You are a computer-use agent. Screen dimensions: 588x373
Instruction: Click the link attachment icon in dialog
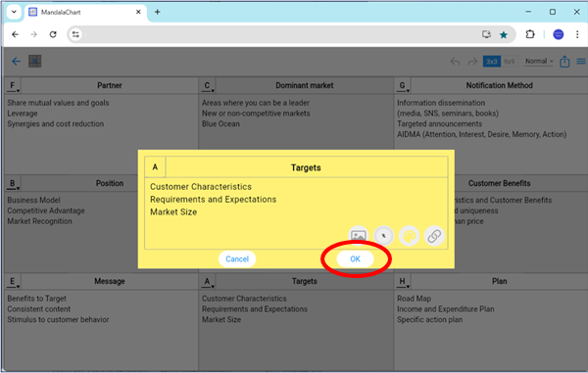pyautogui.click(x=434, y=236)
